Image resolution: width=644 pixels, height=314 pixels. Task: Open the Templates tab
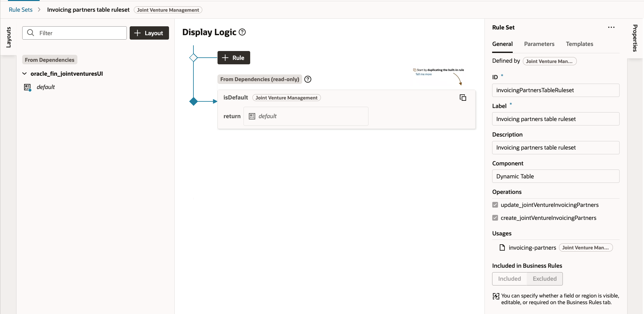pyautogui.click(x=579, y=44)
